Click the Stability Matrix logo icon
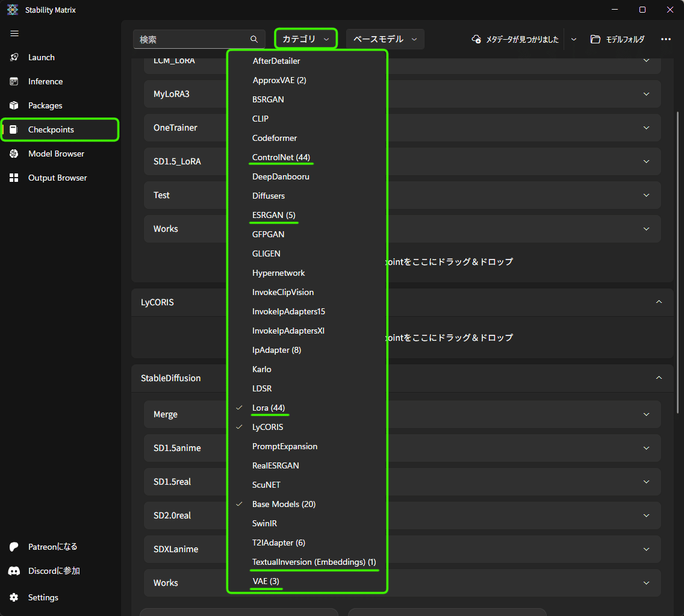Image resolution: width=684 pixels, height=616 pixels. point(13,10)
